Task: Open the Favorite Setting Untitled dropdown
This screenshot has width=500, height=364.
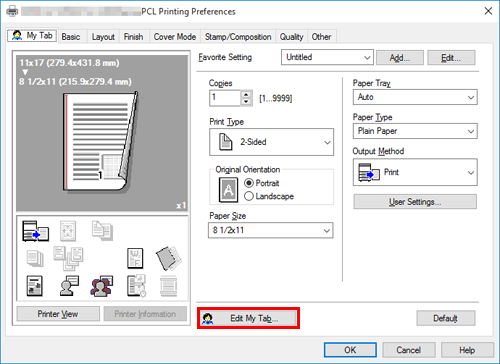Action: [x=327, y=57]
